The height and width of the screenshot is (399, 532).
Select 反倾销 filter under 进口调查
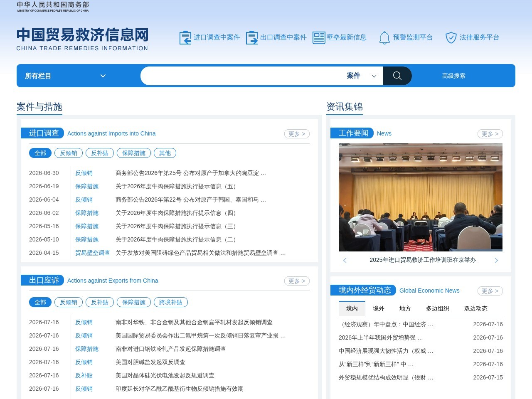pyautogui.click(x=69, y=153)
